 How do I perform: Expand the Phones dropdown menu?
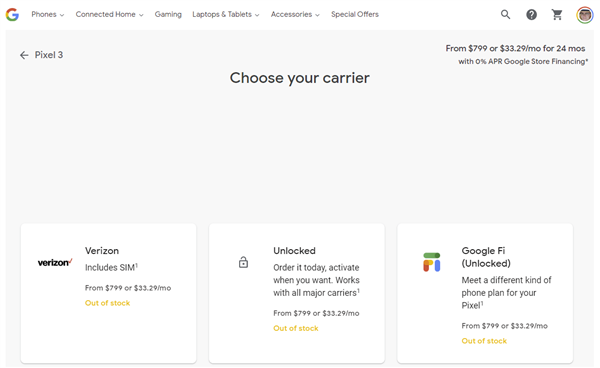(x=48, y=15)
